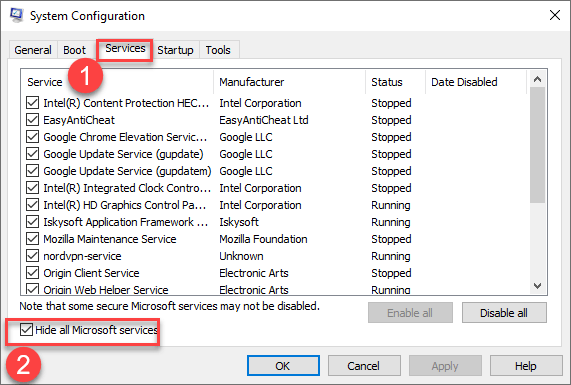Uncheck Origin Client Service checkbox
Screen dimensions: 571x385
pyautogui.click(x=32, y=273)
